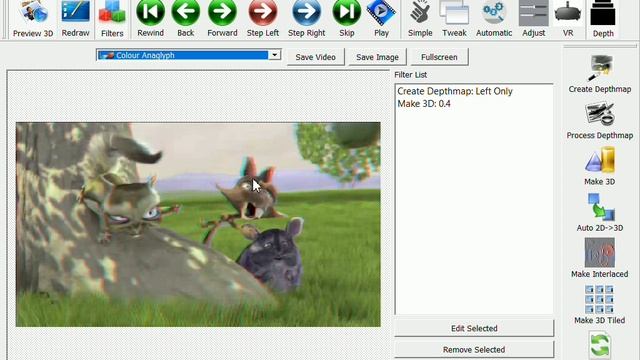Open the Tweak mode

(x=454, y=19)
